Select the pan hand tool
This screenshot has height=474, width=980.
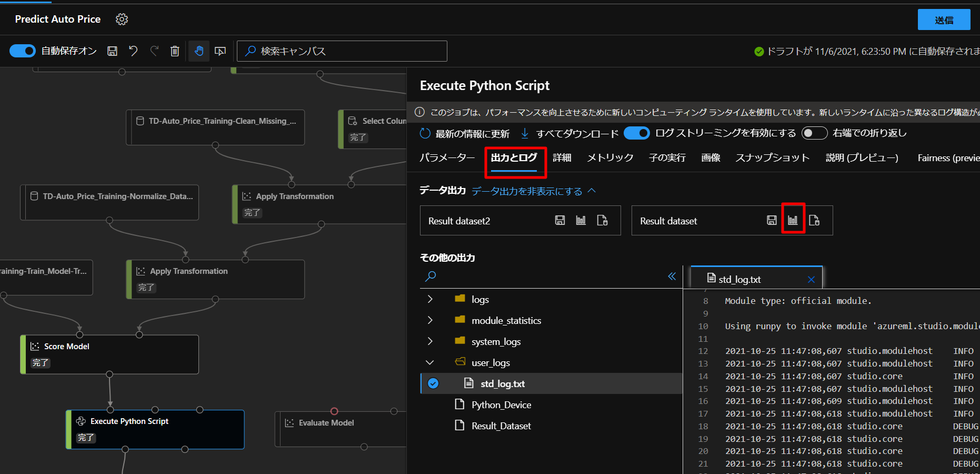pos(199,51)
